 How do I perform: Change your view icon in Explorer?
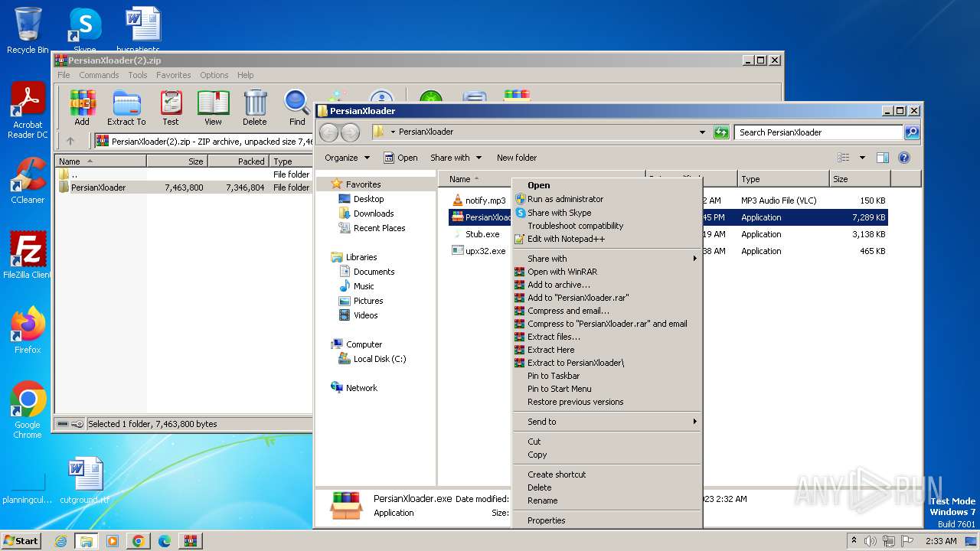pyautogui.click(x=844, y=158)
